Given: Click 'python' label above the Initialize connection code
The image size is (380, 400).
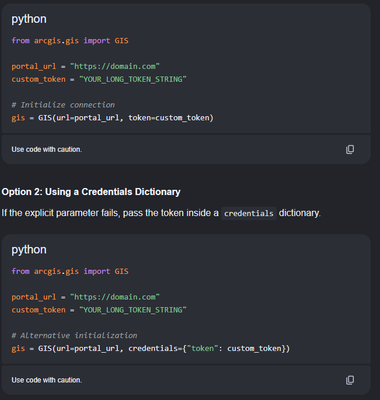Looking at the screenshot, I should (29, 19).
